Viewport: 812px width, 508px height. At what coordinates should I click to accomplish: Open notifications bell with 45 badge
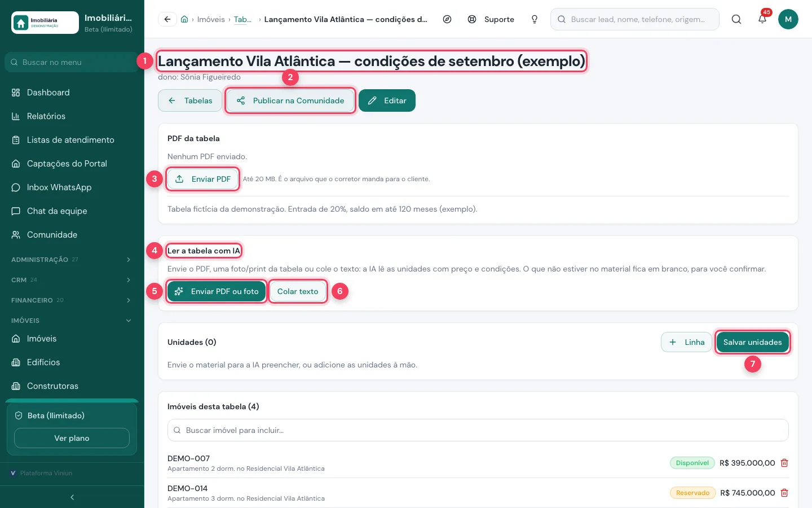coord(762,19)
